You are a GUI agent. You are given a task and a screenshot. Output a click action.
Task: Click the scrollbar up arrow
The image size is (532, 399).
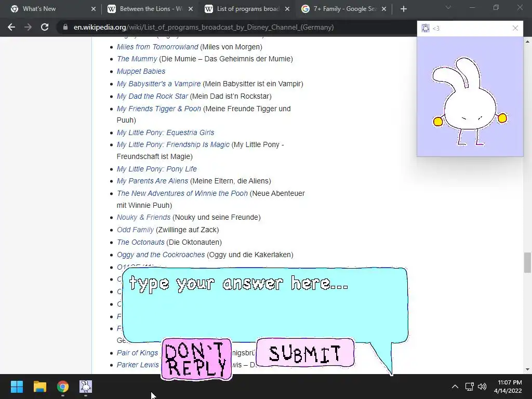point(527,42)
